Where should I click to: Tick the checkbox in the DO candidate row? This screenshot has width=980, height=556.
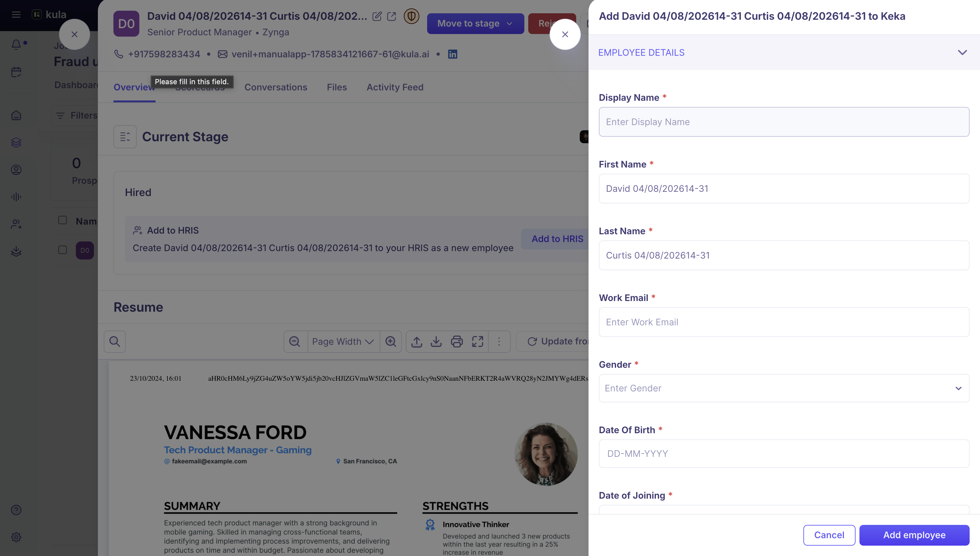tap(62, 250)
